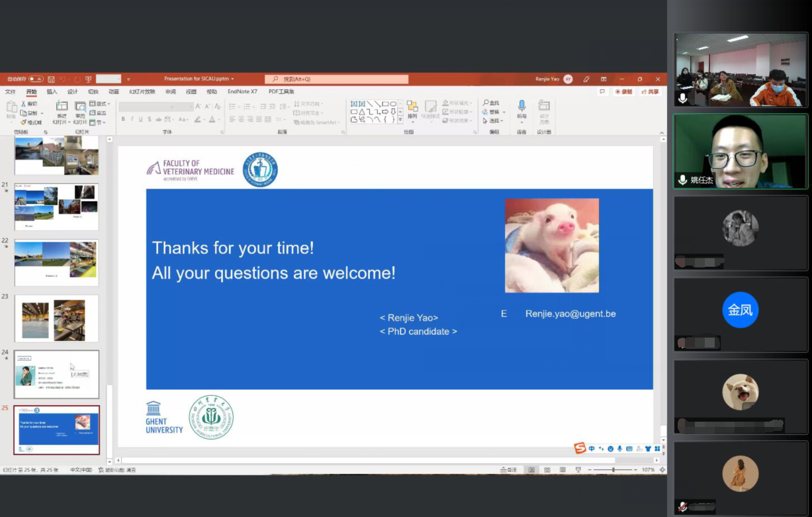
Task: Switch to slide sorter view icon
Action: click(x=546, y=470)
